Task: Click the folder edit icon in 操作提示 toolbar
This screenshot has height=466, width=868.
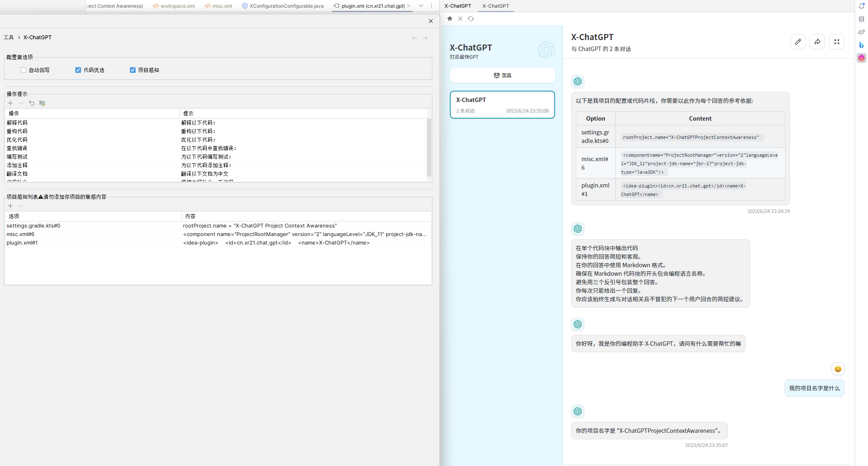Action: point(42,103)
